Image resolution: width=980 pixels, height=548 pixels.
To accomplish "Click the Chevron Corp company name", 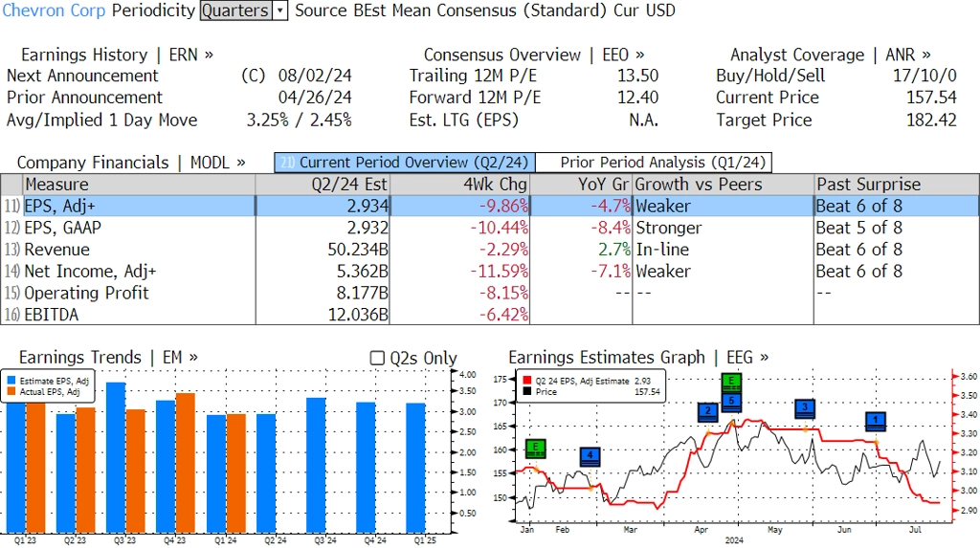I will point(54,11).
